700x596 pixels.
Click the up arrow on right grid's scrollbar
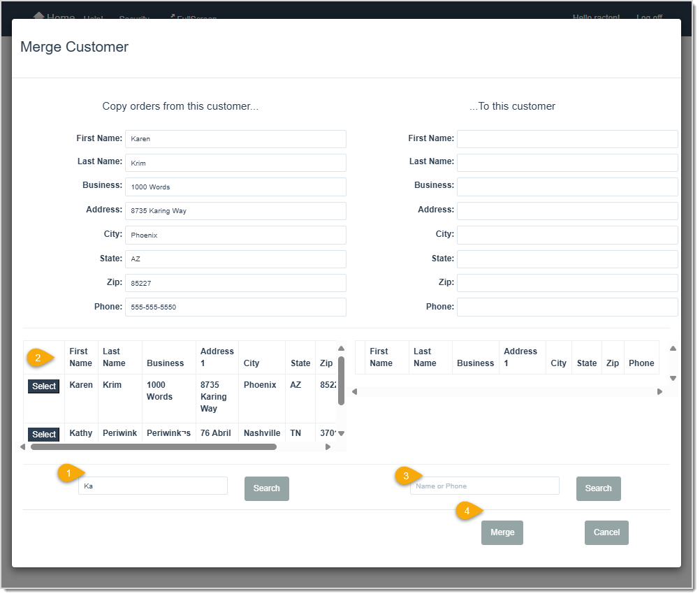(x=673, y=348)
